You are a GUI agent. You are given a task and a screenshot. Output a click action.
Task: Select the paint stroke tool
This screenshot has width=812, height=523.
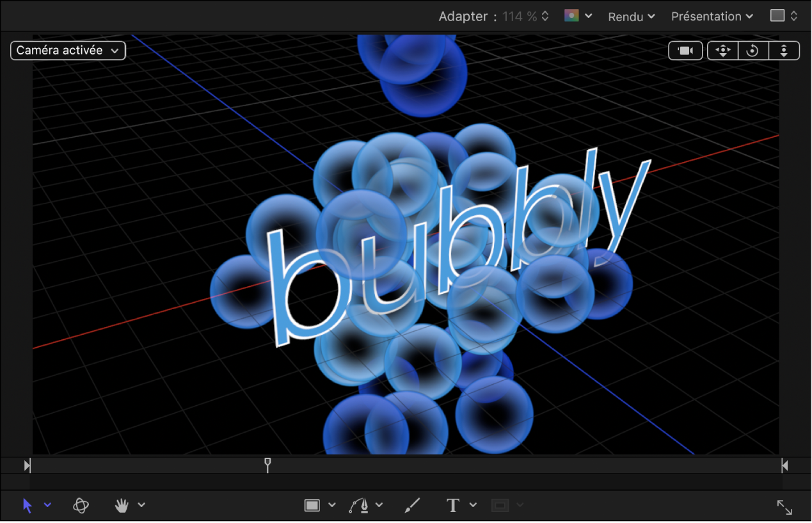[411, 505]
